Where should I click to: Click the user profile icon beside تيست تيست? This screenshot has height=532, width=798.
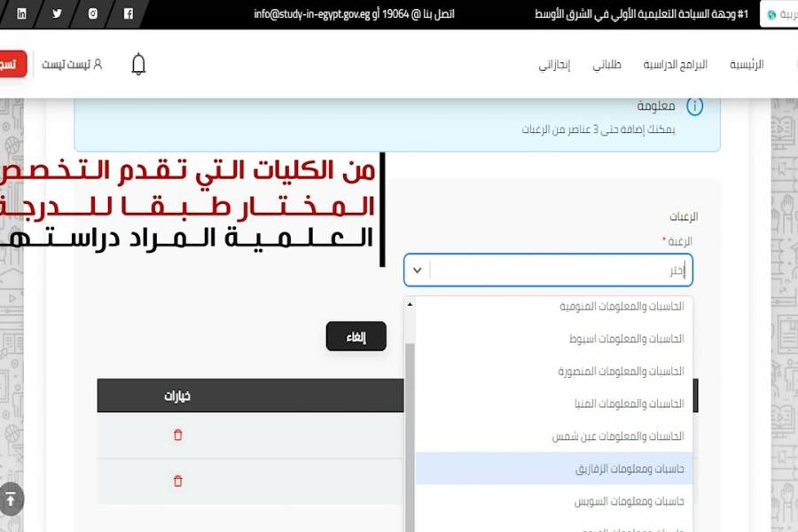click(98, 64)
